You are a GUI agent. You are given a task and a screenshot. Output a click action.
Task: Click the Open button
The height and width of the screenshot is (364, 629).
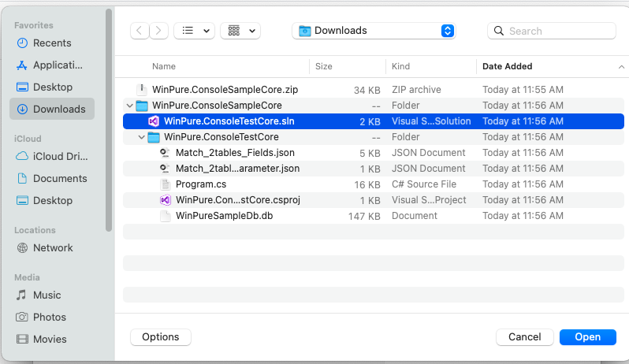pos(588,337)
